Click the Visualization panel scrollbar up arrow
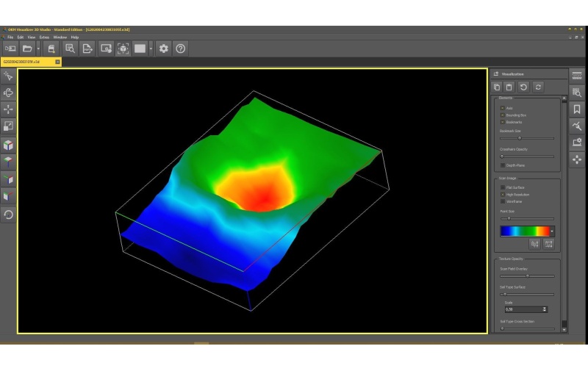 [x=564, y=98]
